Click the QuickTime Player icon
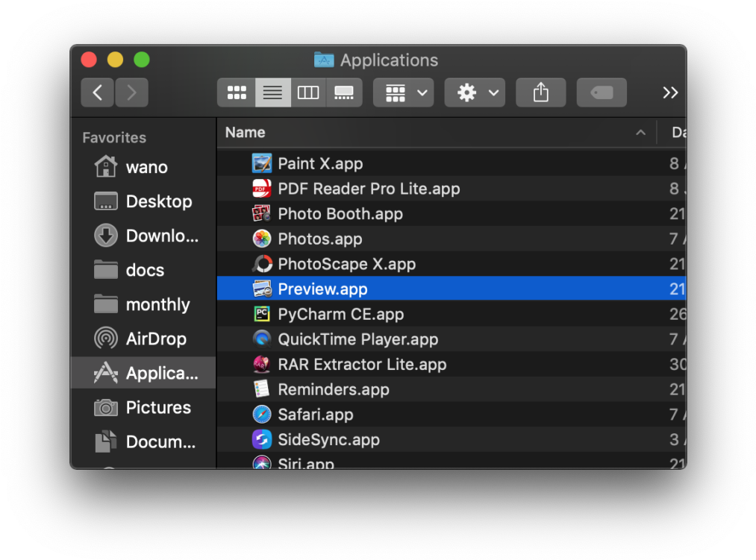The width and height of the screenshot is (756, 560). click(262, 339)
